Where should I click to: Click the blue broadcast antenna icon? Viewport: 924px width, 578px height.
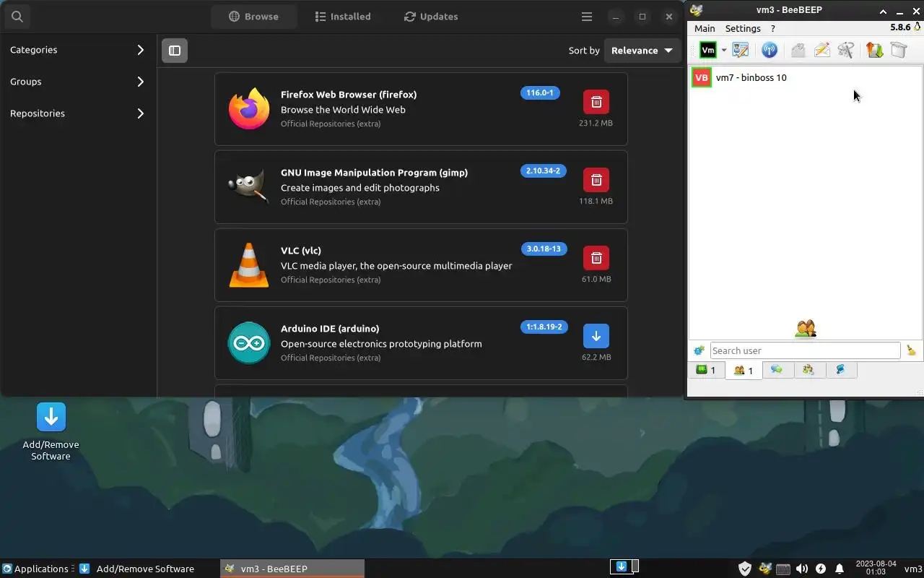(x=770, y=50)
